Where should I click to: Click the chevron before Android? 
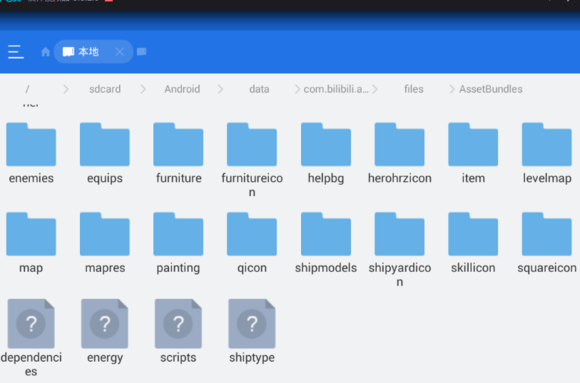(x=143, y=89)
